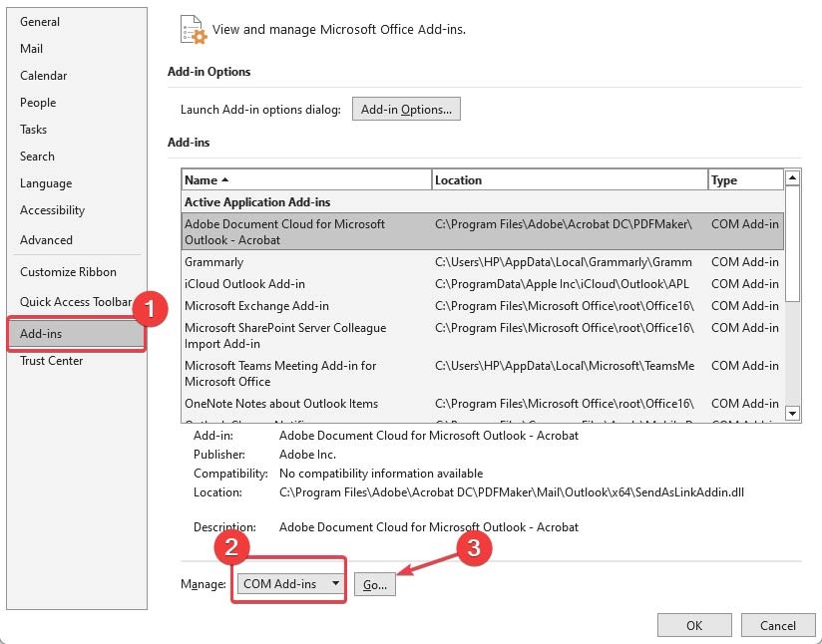Select the Add-ins category
Image resolution: width=822 pixels, height=644 pixels.
point(77,333)
